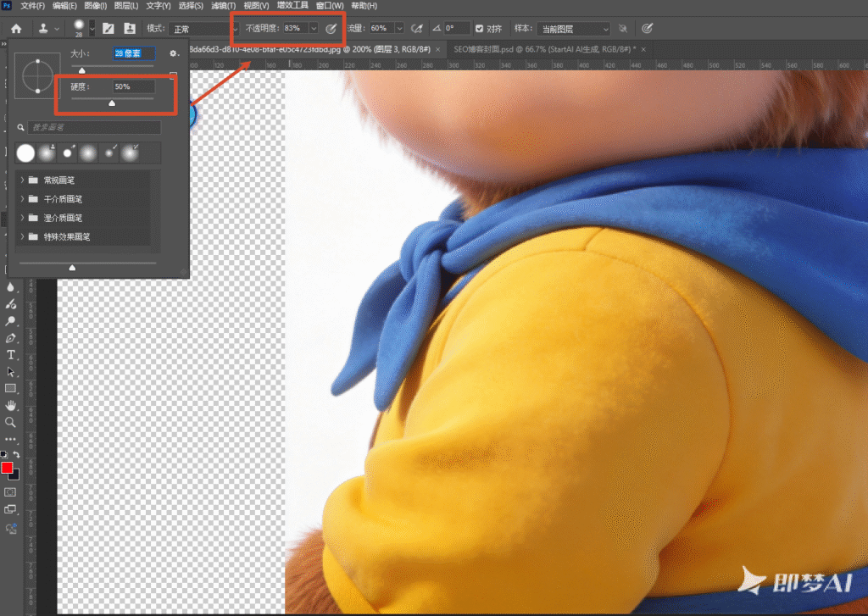Image resolution: width=868 pixels, height=616 pixels.
Task: Click the brush angle 0° field
Action: tap(457, 28)
